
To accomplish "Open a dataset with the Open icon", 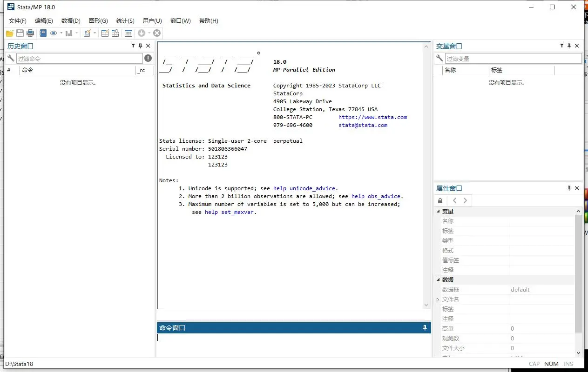I will click(9, 33).
